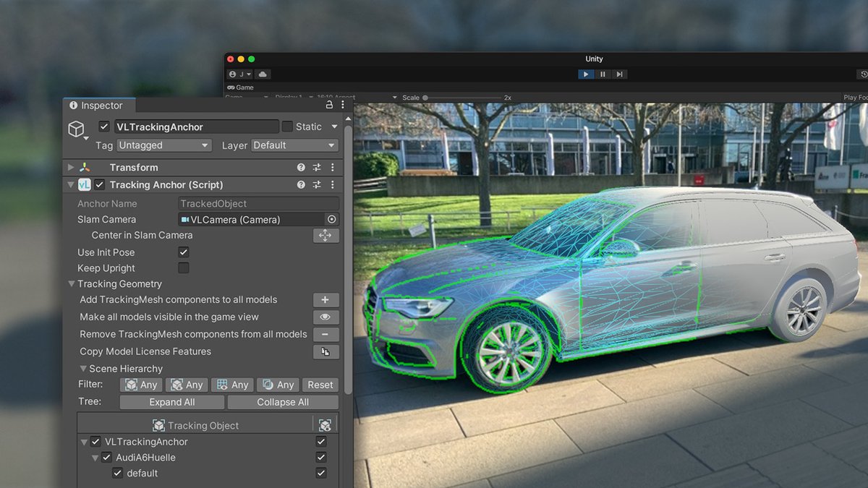This screenshot has width=868, height=488.
Task: Click the occlusion column header icon
Action: pyautogui.click(x=325, y=425)
